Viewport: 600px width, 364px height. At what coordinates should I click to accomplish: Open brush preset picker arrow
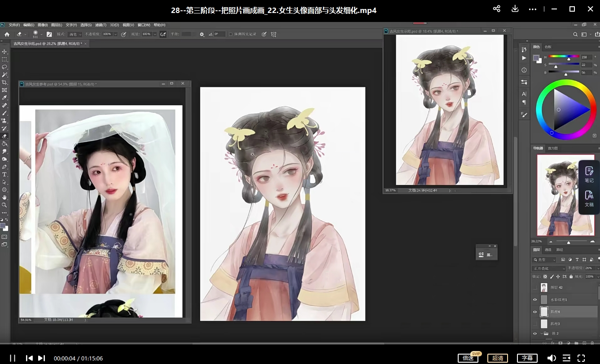coord(41,34)
